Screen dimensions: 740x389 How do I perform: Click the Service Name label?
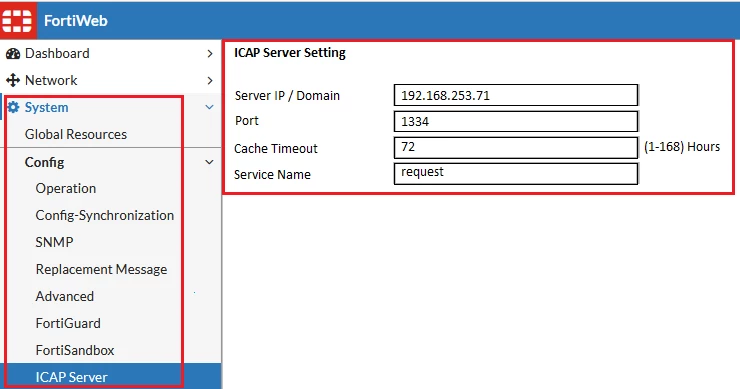(272, 175)
